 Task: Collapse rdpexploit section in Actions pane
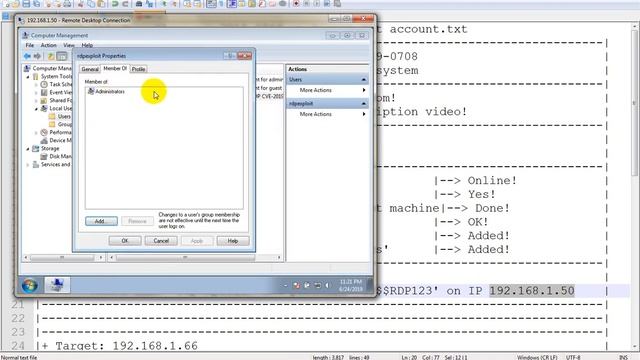363,104
